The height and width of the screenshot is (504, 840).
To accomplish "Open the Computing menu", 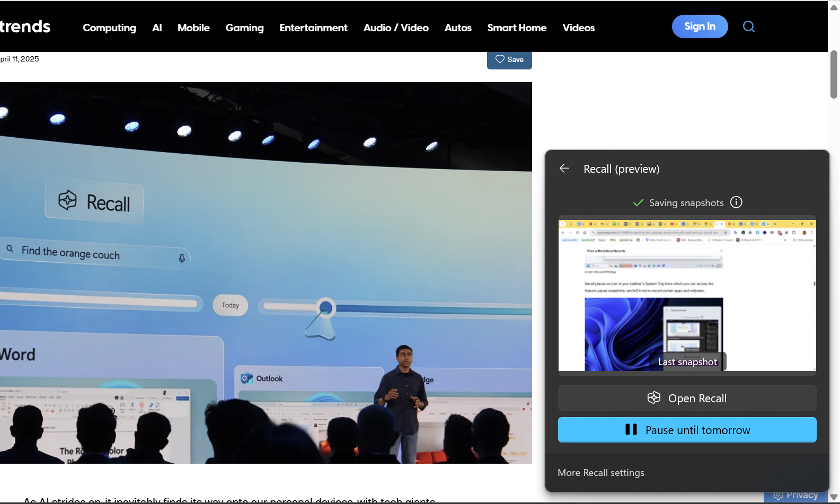I will (109, 28).
